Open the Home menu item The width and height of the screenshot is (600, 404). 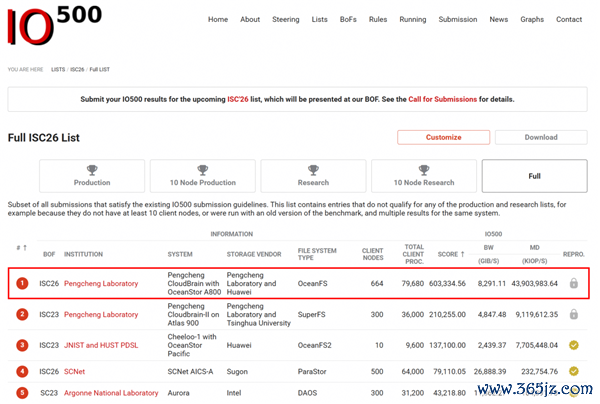pyautogui.click(x=218, y=19)
